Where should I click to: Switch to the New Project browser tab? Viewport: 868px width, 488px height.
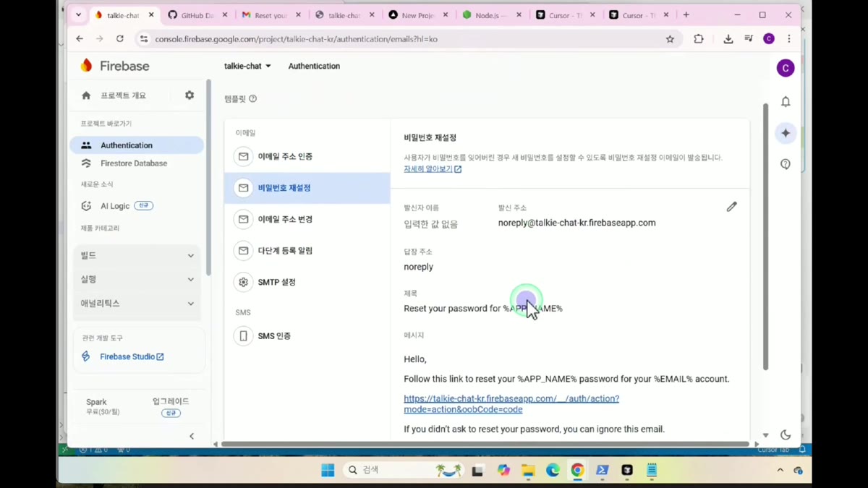417,15
